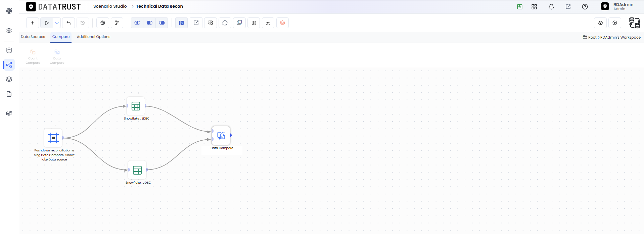The image size is (644, 234).
Task: Toggle the first overlapping-circles join mode
Action: point(137,23)
